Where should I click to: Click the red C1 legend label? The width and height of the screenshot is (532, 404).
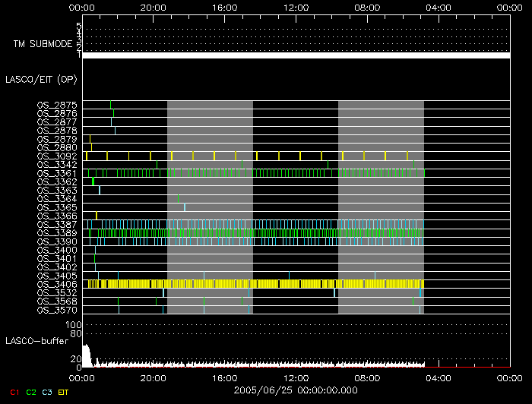pyautogui.click(x=14, y=391)
